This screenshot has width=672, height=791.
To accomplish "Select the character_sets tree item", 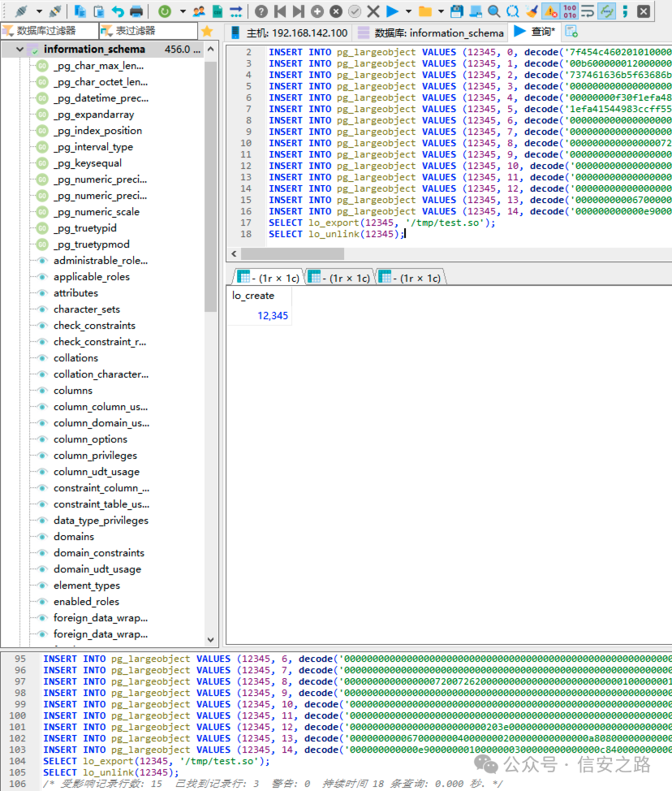I will click(87, 309).
